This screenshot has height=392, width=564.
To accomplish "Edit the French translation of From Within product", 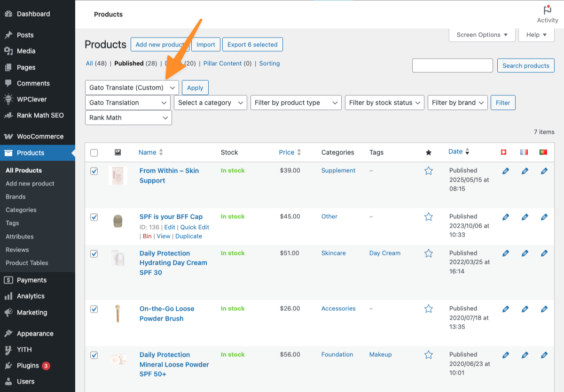I will [x=525, y=171].
